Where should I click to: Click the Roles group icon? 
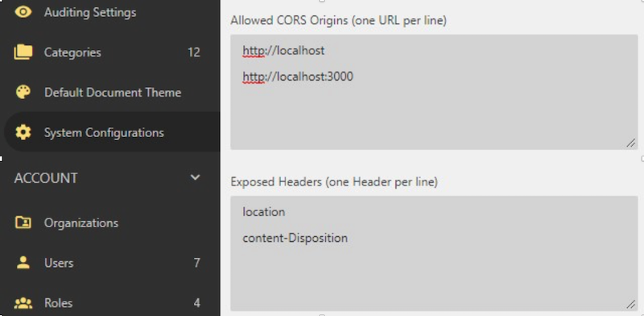point(23,303)
